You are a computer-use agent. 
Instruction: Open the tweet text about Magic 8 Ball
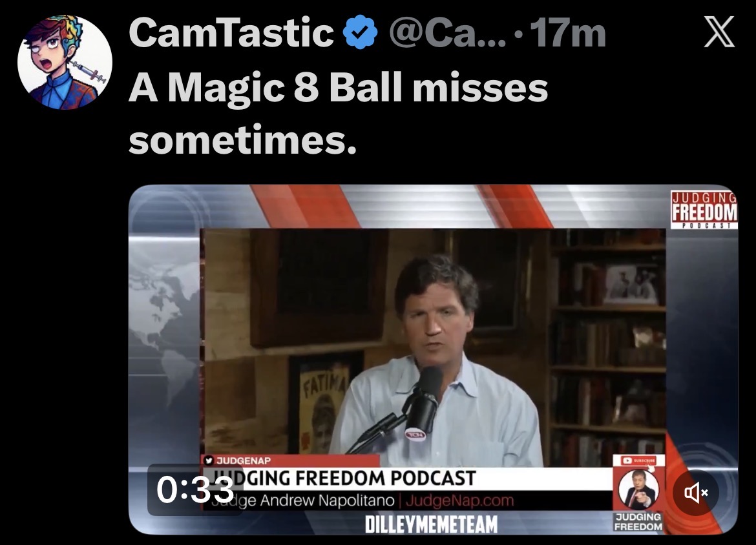(x=338, y=114)
